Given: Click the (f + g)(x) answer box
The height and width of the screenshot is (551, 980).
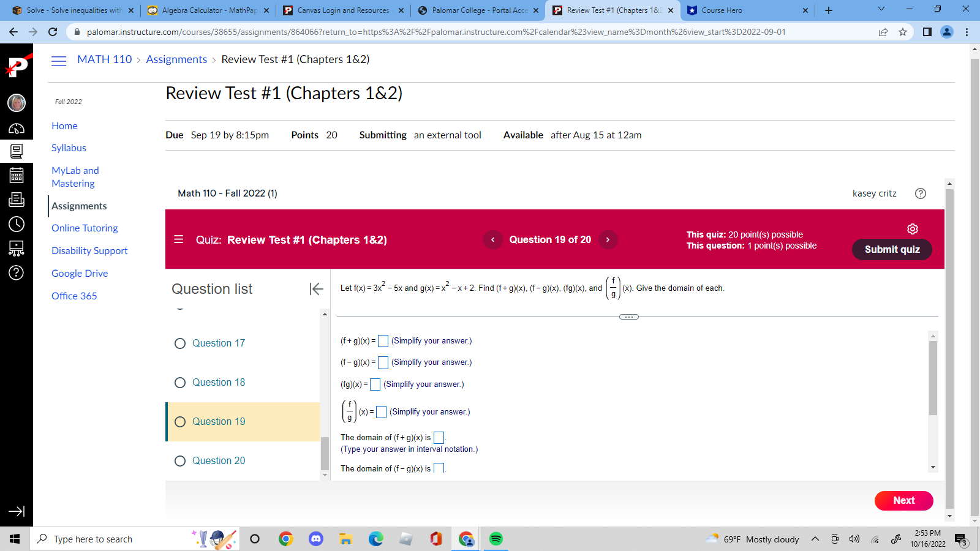Looking at the screenshot, I should [383, 341].
